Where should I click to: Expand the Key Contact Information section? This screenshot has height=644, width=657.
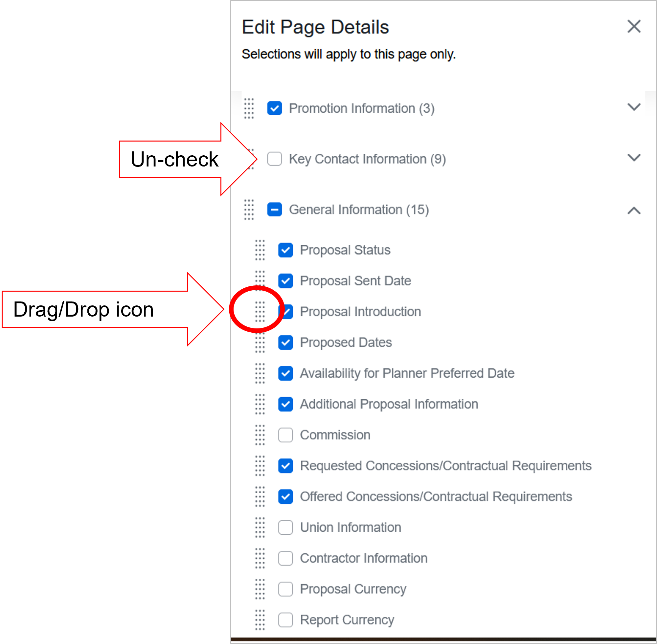point(634,158)
